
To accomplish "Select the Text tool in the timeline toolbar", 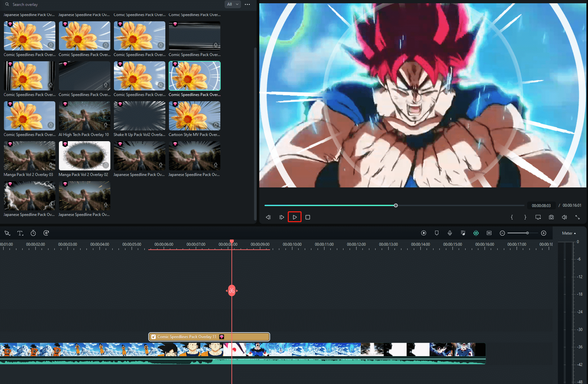I will pos(20,233).
